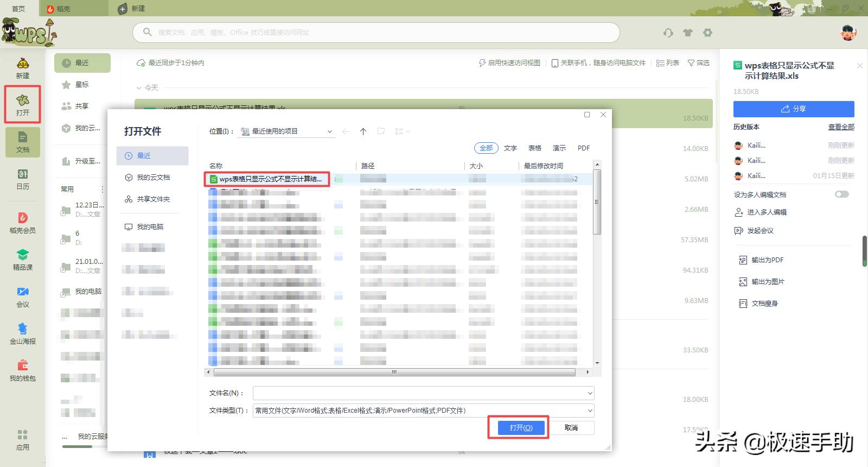Click 输出为图片 in right panel
The height and width of the screenshot is (467, 868).
pos(762,282)
